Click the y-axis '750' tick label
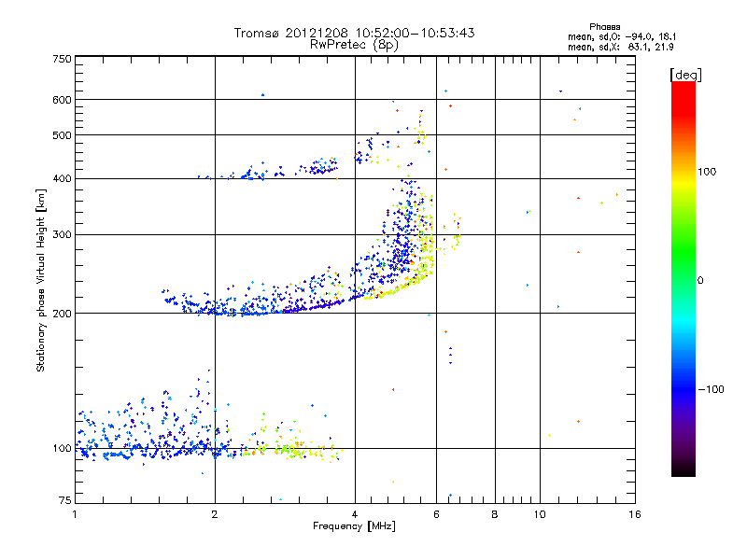747x560 pixels. (x=62, y=59)
